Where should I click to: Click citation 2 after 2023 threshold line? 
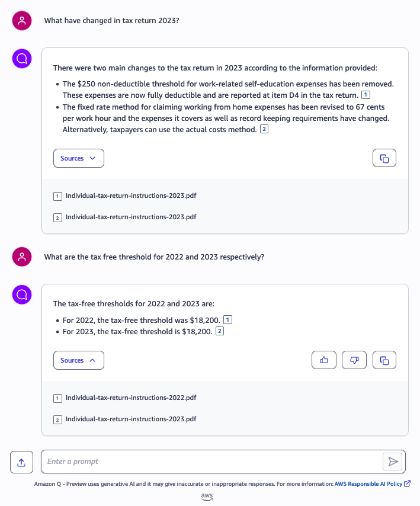coord(219,331)
